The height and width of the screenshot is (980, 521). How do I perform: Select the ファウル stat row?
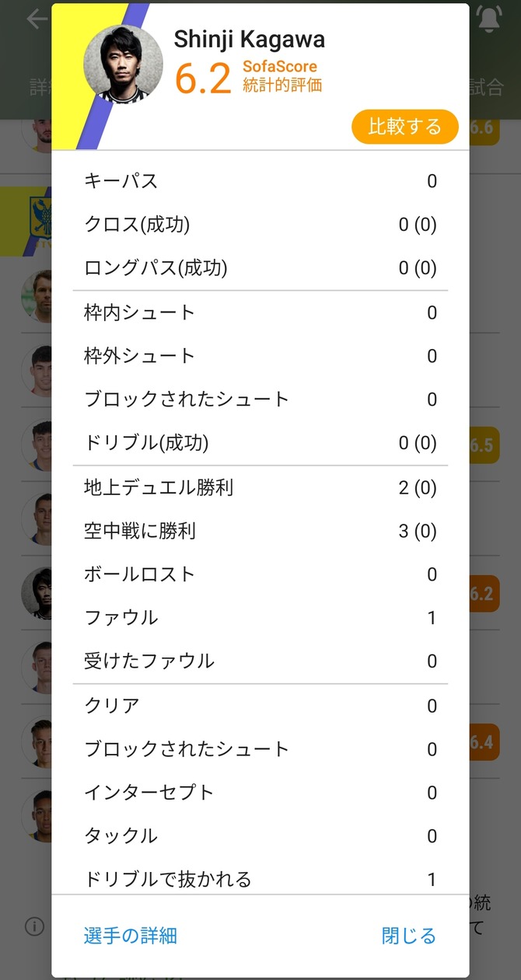tap(260, 618)
